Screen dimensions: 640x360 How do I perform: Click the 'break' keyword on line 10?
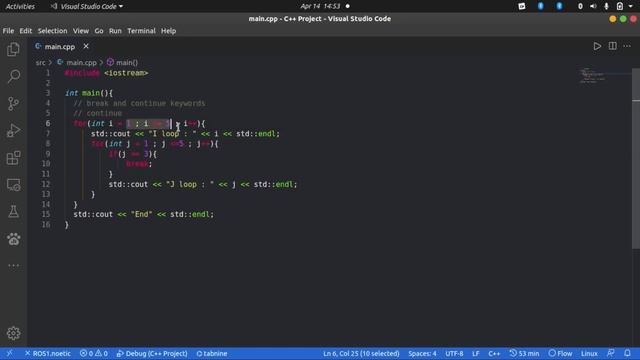[x=137, y=164]
